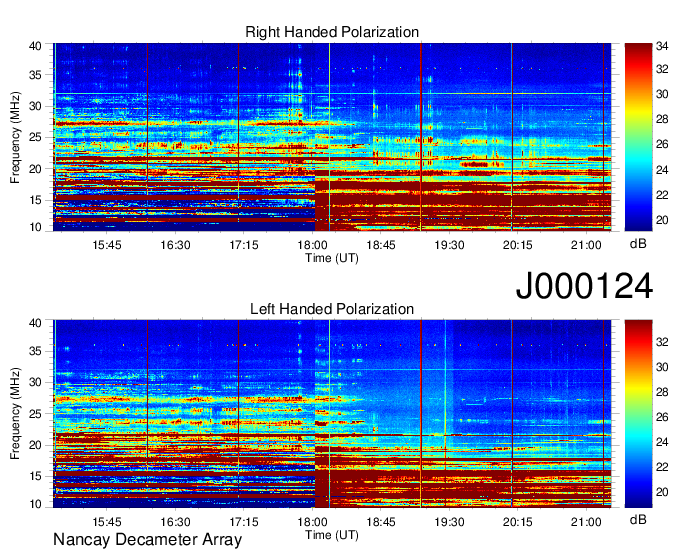The height and width of the screenshot is (552, 680).
Task: Click the 20 value on Left Handed colorbar
Action: [662, 492]
